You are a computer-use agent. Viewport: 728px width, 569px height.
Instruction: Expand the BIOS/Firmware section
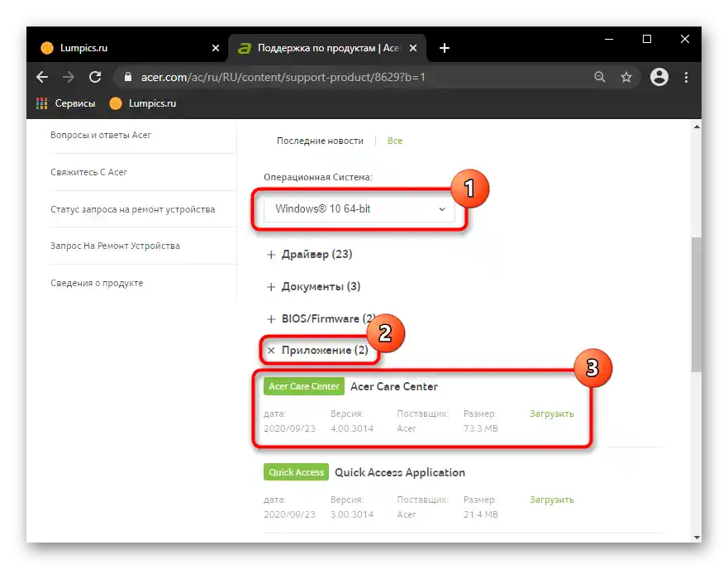point(321,319)
